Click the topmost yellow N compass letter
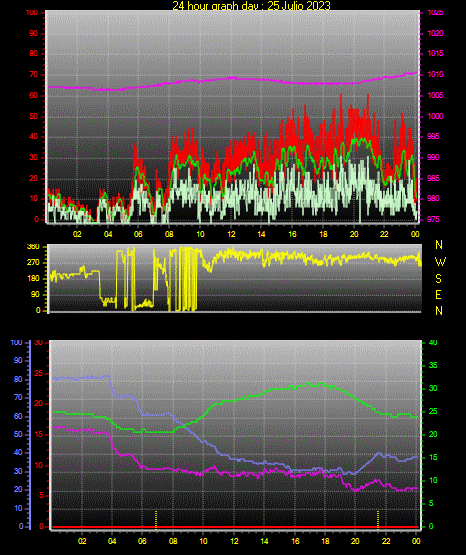 [x=439, y=245]
